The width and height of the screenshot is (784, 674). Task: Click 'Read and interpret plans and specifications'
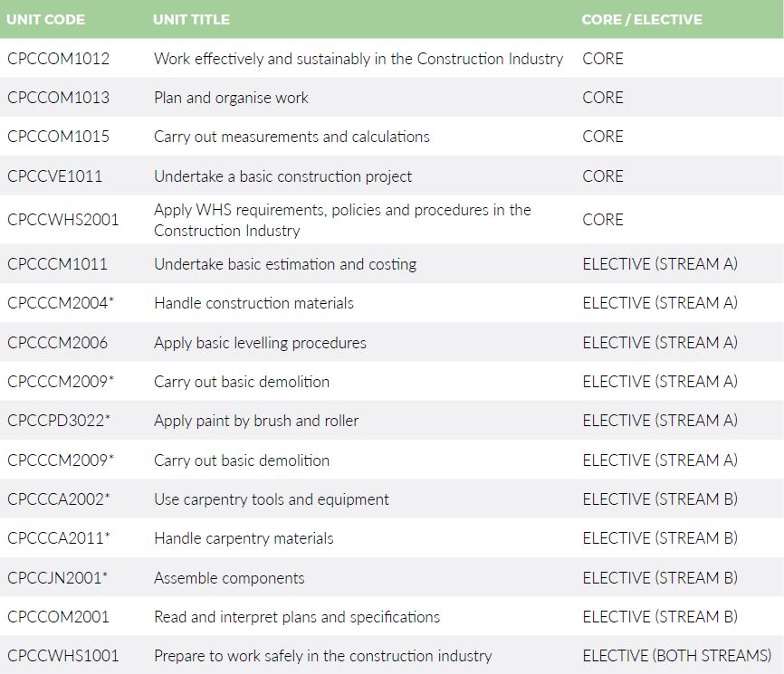[x=297, y=617]
